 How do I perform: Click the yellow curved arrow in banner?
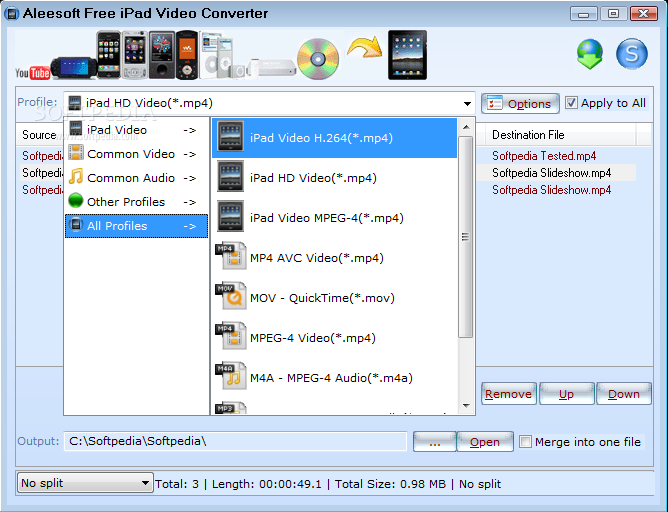point(364,47)
